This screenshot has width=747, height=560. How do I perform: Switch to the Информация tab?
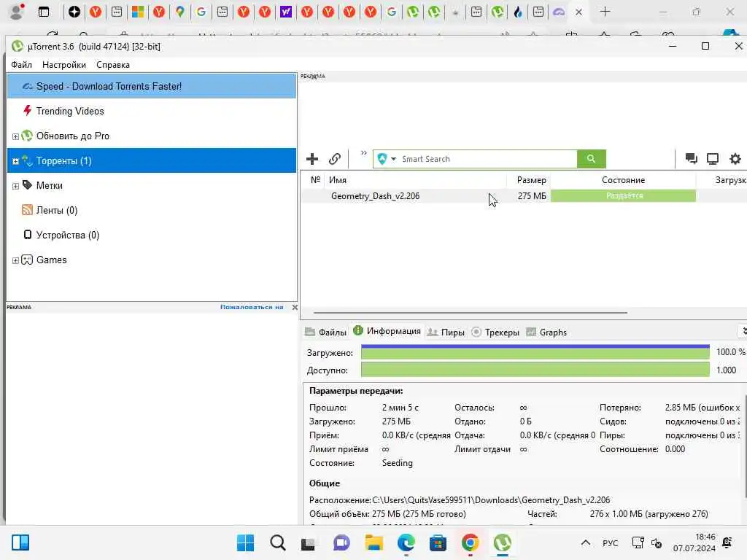387,331
